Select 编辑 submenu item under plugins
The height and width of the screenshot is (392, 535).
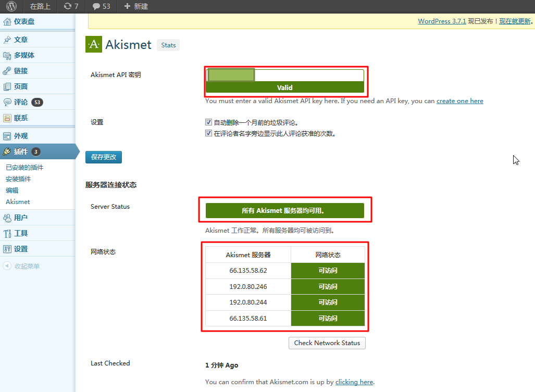point(12,190)
